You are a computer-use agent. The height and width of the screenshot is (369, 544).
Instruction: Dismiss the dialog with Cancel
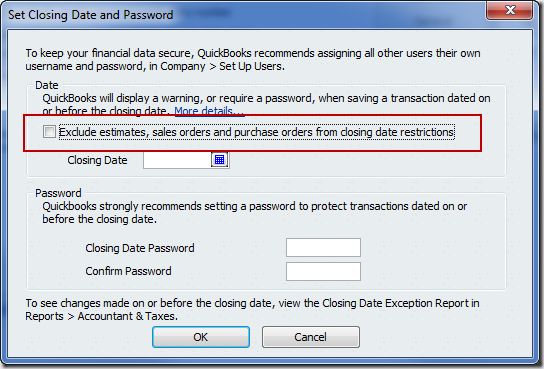(x=311, y=337)
